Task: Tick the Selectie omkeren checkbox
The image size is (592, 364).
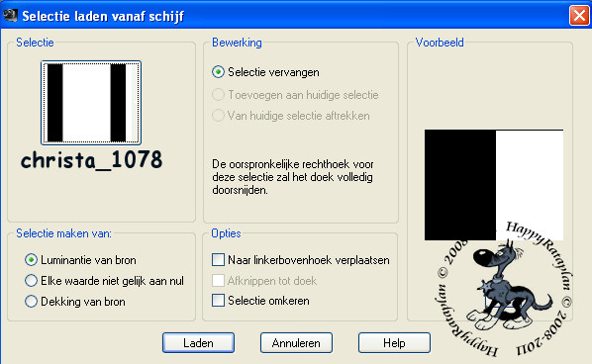Action: click(x=218, y=301)
